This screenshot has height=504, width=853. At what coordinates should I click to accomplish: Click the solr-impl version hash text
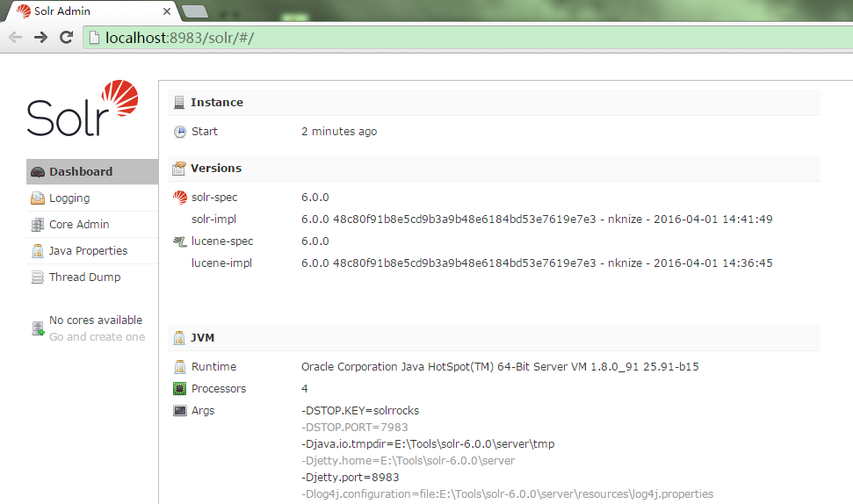[537, 220]
